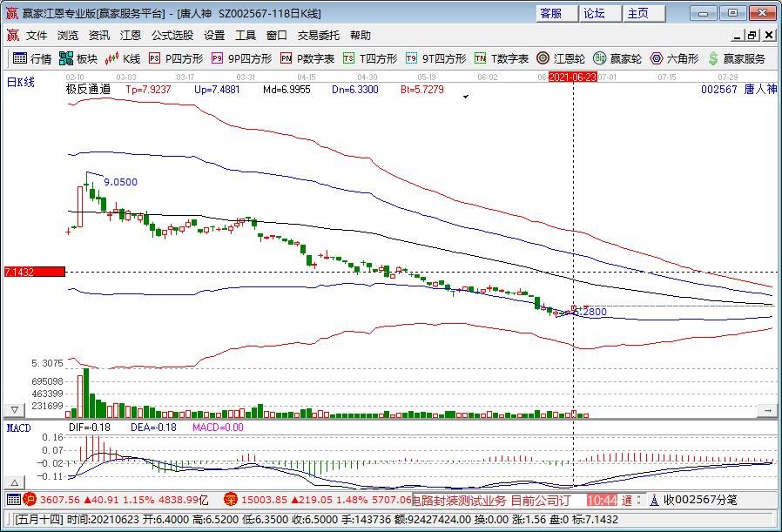Click the Tp=7.9237 value
Screen dimensions: 782x532
pos(148,90)
